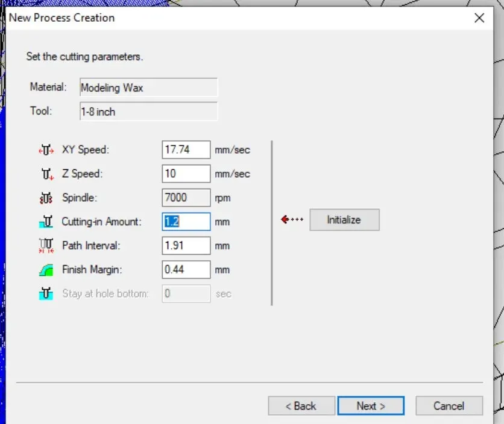The height and width of the screenshot is (424, 504).
Task: Edit the Path Interval value 1.91
Action: (x=186, y=246)
